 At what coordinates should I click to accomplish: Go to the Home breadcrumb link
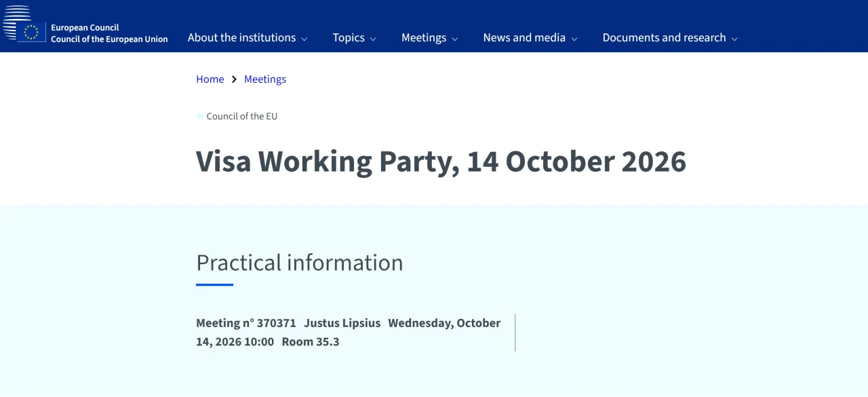click(x=210, y=79)
